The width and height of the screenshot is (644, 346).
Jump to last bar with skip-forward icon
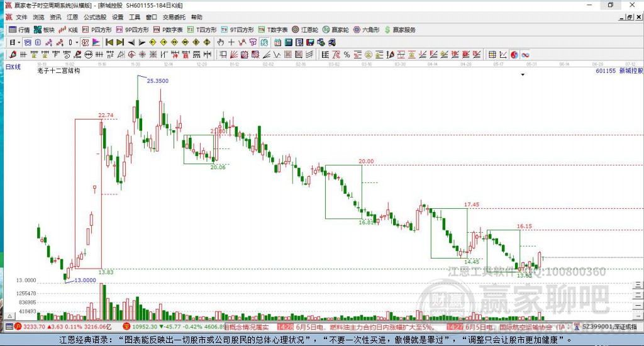120,42
